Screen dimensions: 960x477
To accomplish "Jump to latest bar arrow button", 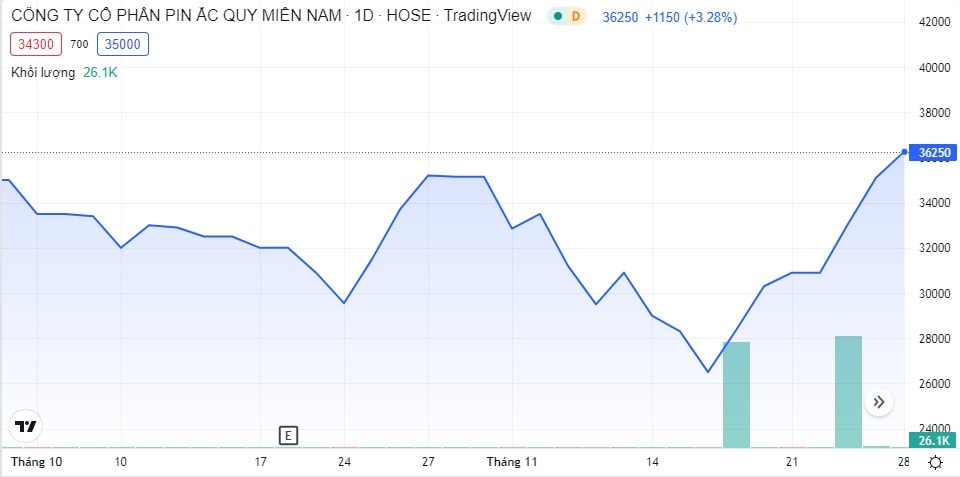I will [x=879, y=402].
